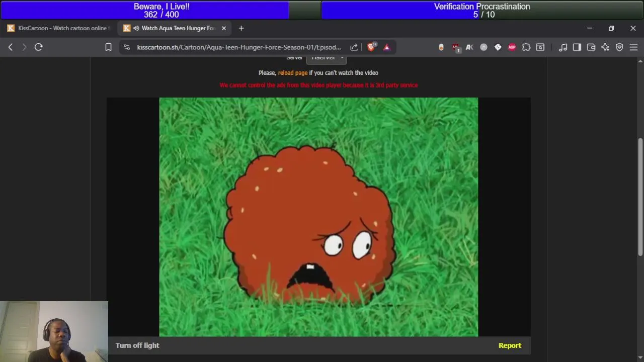
Task: Click the Meatwad video player
Action: (x=318, y=217)
